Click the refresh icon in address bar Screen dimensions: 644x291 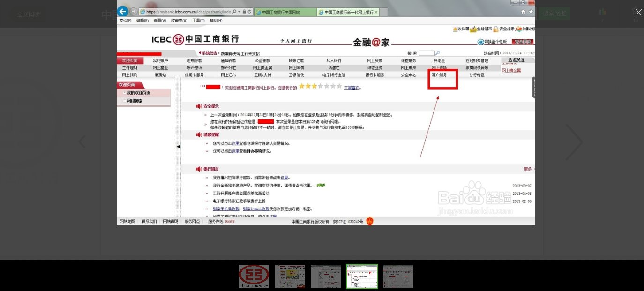tap(249, 12)
